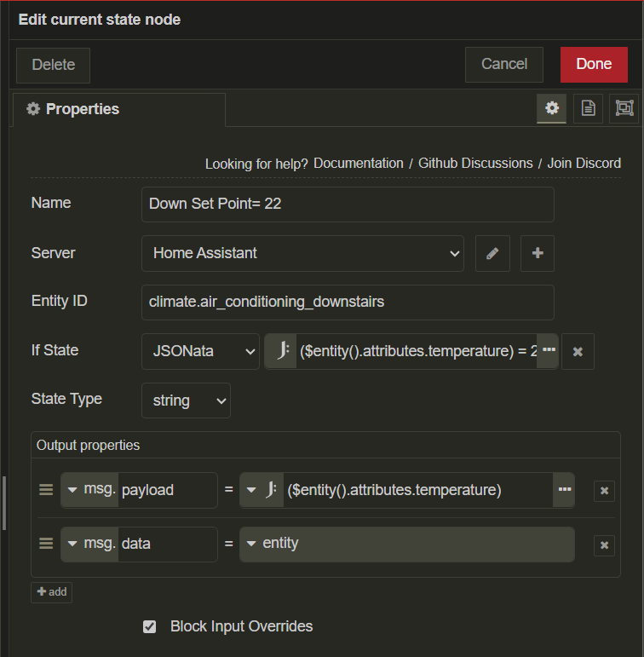Clear the If State condition (x button)
Viewport: 644px width, 657px height.
point(578,351)
